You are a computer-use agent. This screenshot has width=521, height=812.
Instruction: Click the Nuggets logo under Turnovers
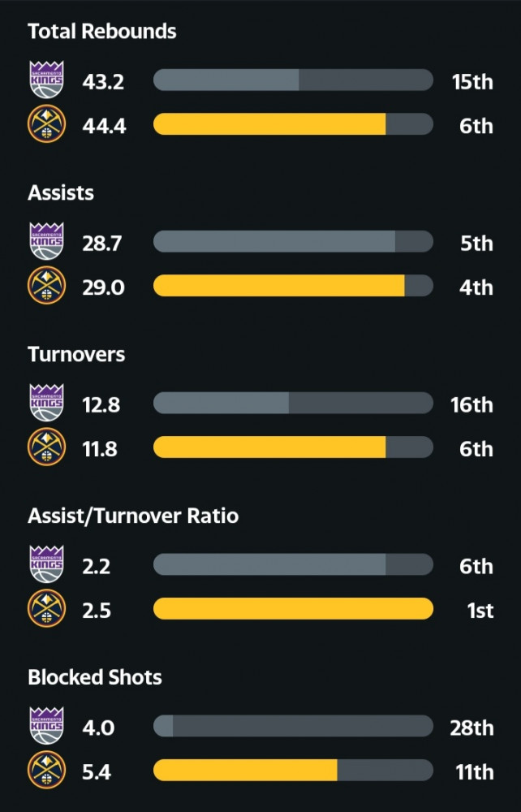click(x=46, y=447)
